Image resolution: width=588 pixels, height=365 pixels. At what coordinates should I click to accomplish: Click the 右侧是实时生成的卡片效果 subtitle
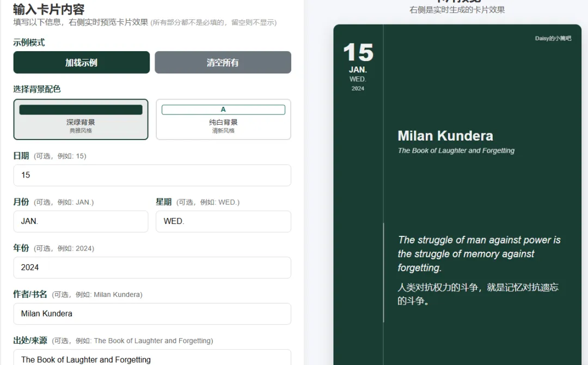point(457,10)
